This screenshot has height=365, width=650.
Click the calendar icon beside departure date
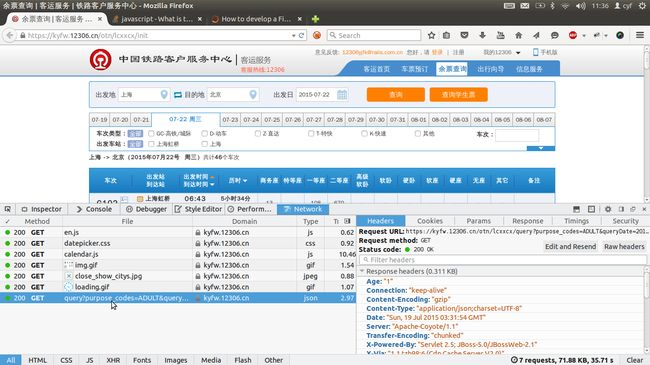(342, 95)
